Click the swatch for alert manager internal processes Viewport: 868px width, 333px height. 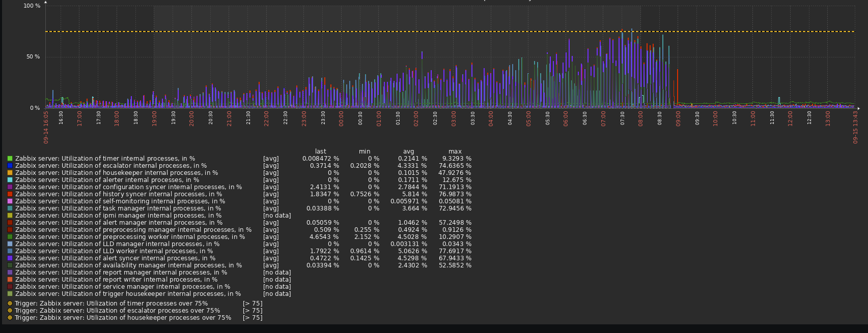[x=10, y=223]
